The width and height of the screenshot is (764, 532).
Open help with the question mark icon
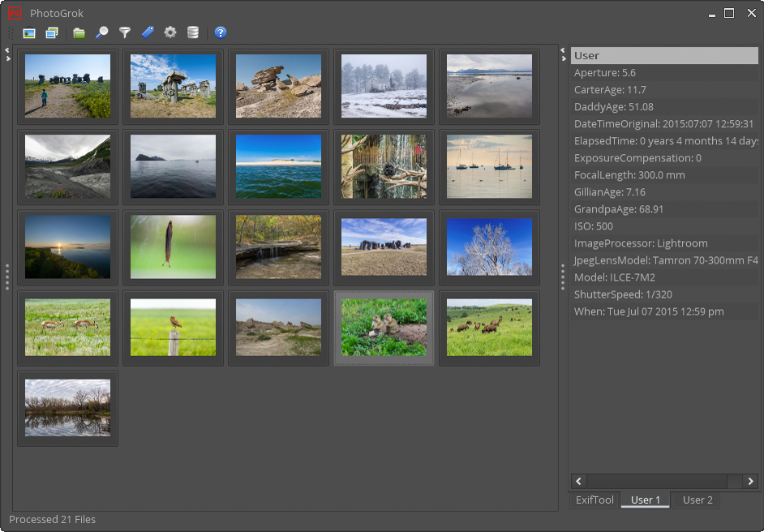(x=221, y=32)
